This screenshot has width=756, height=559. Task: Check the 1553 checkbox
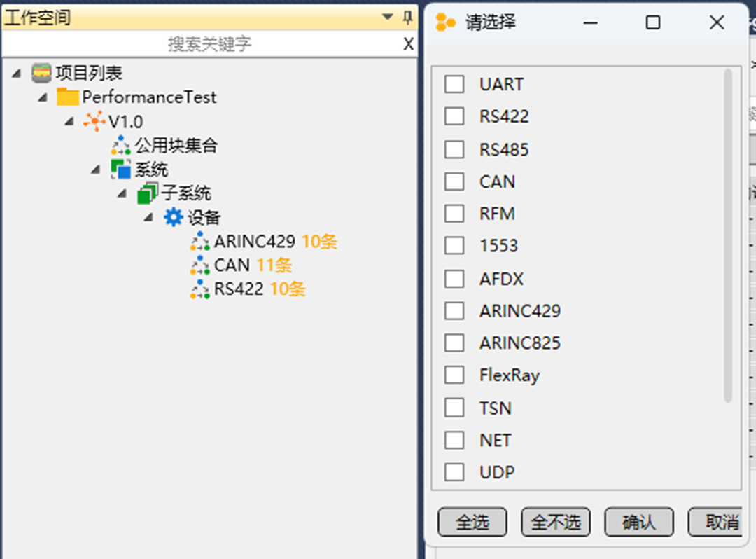tap(454, 246)
